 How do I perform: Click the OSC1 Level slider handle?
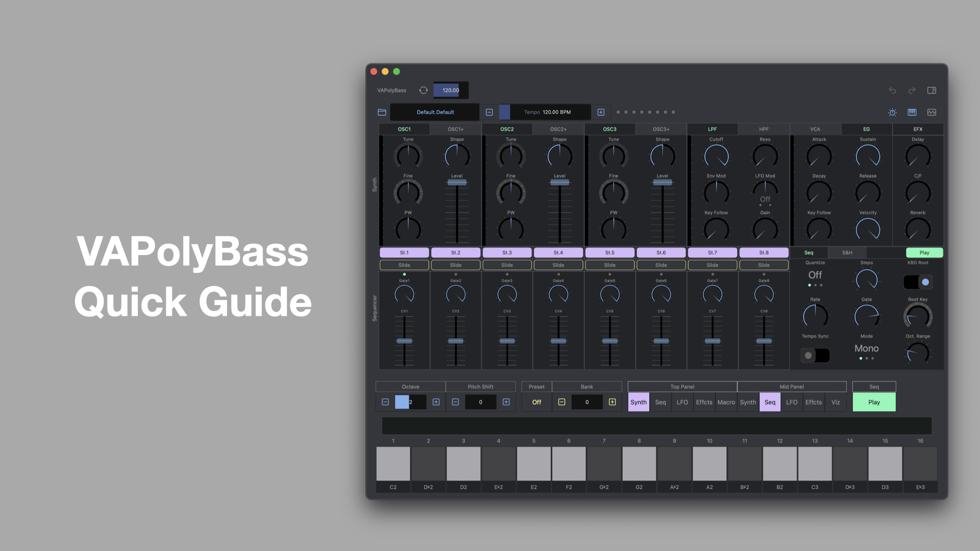(x=457, y=182)
